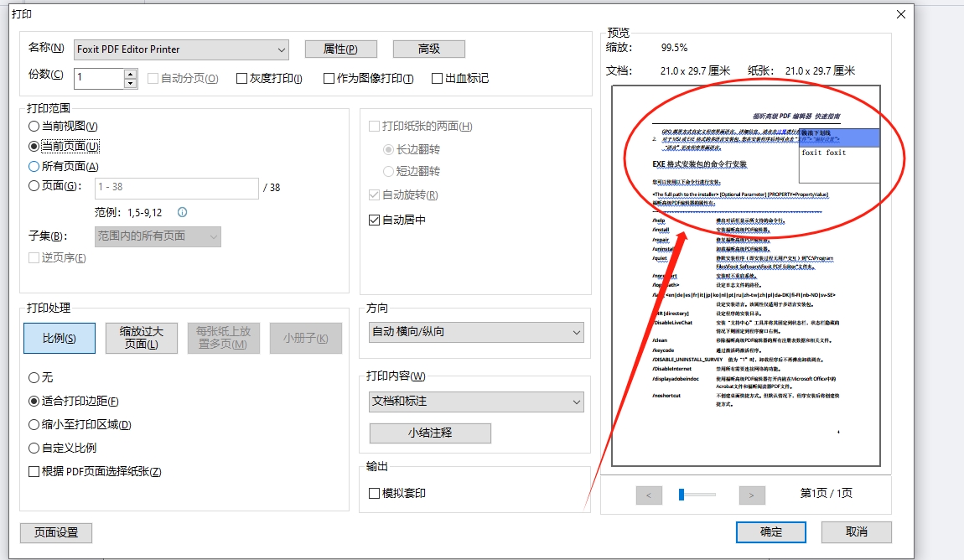Increase copies count with the up stepper
Viewport: 964px width, 560px height.
130,74
